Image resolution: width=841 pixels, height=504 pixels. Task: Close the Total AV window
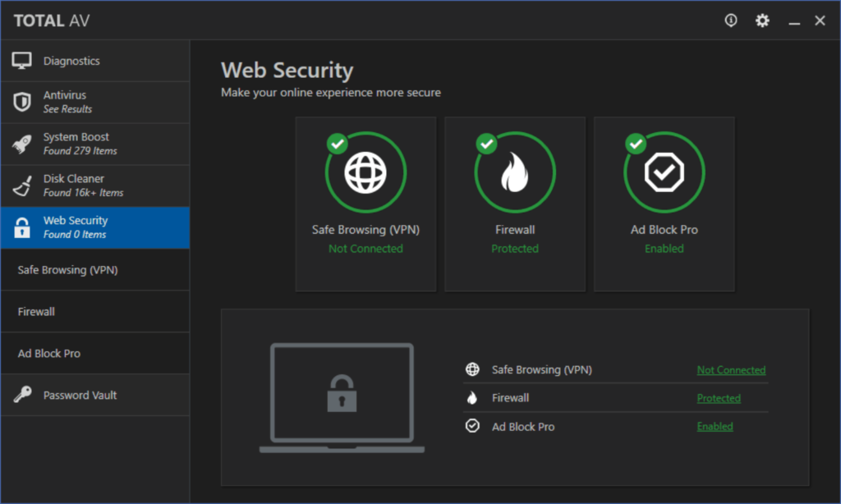tap(820, 21)
